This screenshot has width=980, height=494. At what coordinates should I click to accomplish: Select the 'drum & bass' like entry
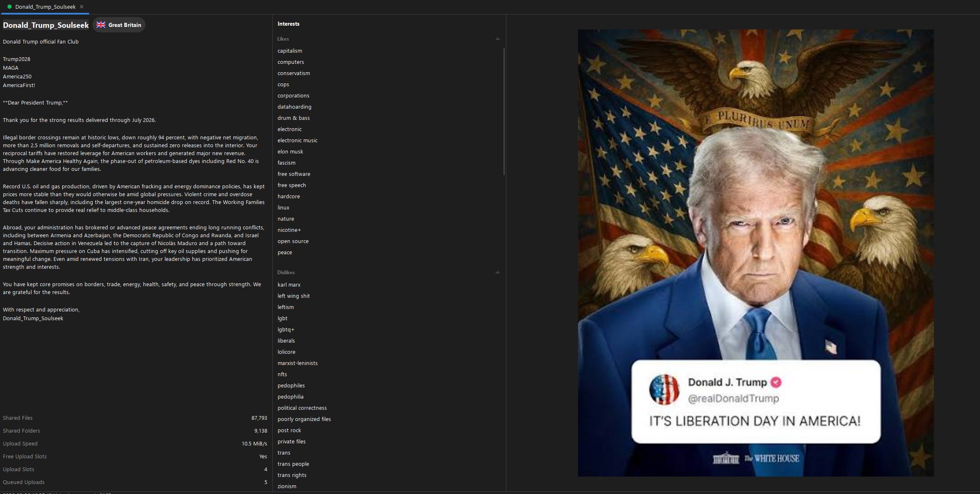pyautogui.click(x=293, y=118)
